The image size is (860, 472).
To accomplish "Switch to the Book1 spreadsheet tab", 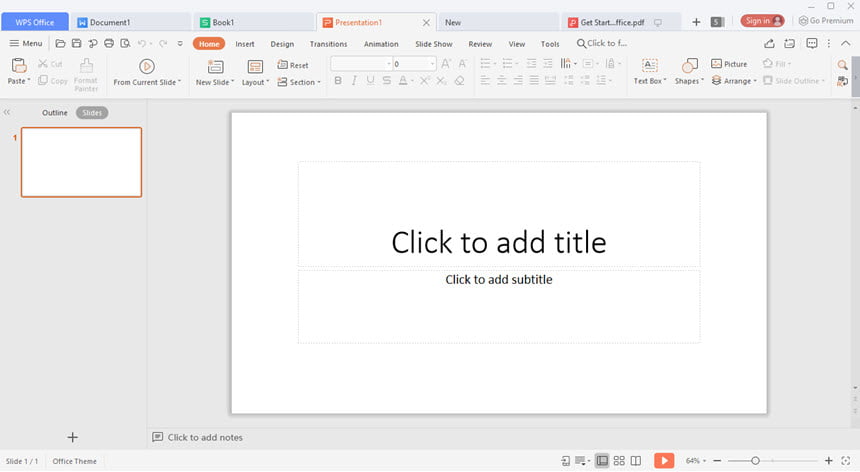I will [x=254, y=22].
